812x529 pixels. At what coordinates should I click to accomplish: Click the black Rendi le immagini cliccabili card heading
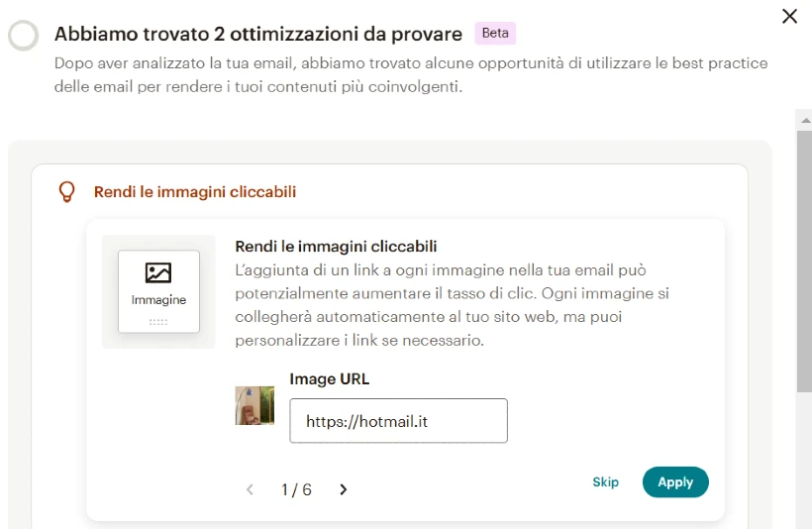[x=336, y=246]
